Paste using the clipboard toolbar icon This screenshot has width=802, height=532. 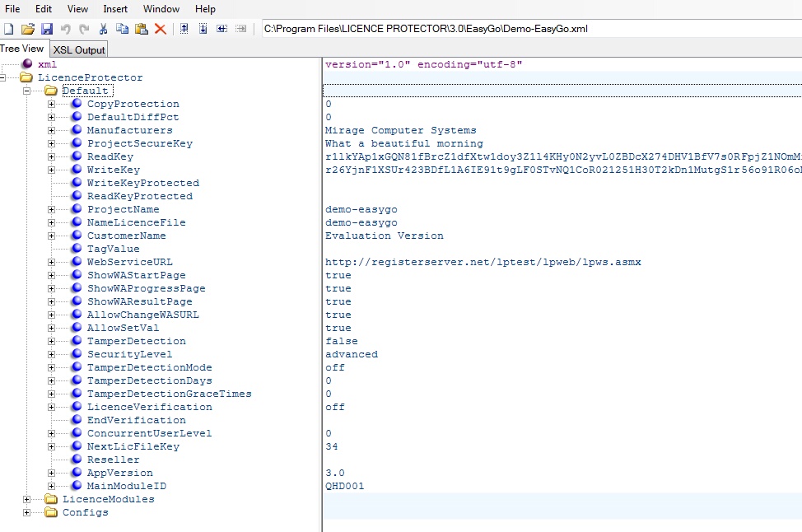(x=141, y=29)
